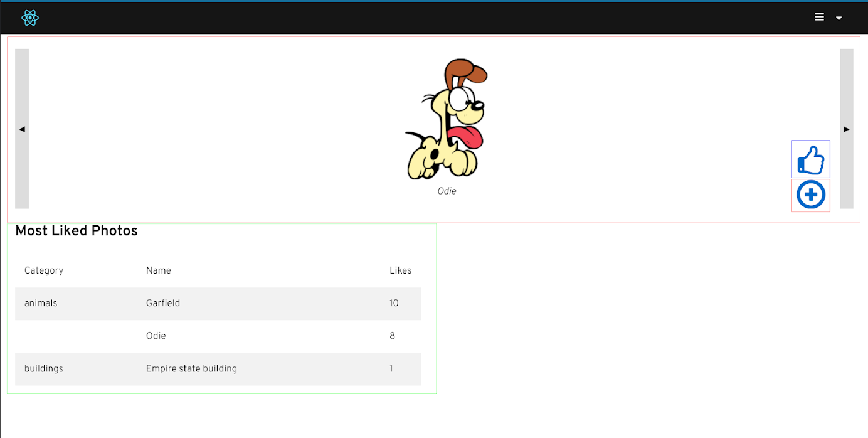Image resolution: width=868 pixels, height=438 pixels.
Task: Expand the navbar dropdown caret
Action: pyautogui.click(x=839, y=18)
